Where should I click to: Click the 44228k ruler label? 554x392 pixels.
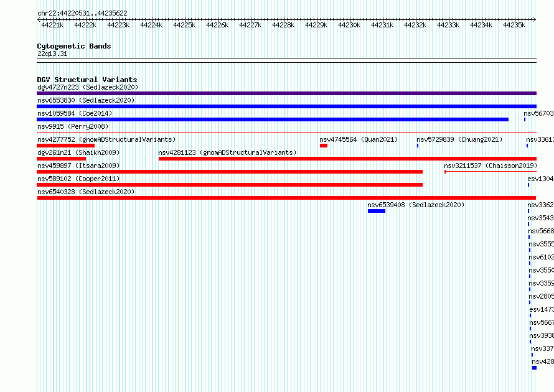pos(283,25)
